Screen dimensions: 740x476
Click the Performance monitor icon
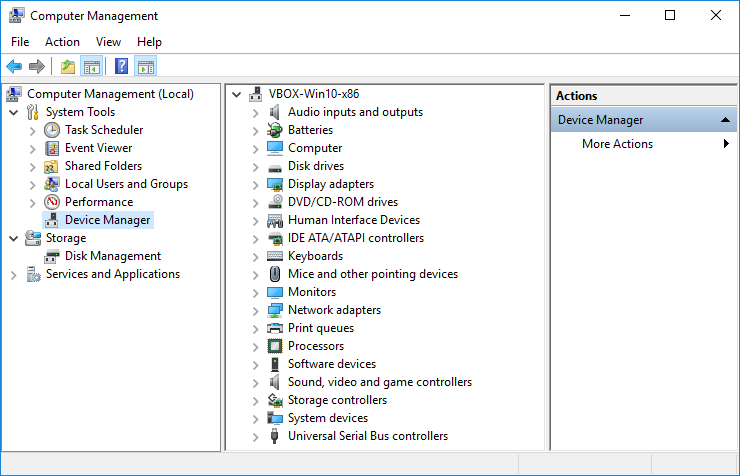pos(53,202)
